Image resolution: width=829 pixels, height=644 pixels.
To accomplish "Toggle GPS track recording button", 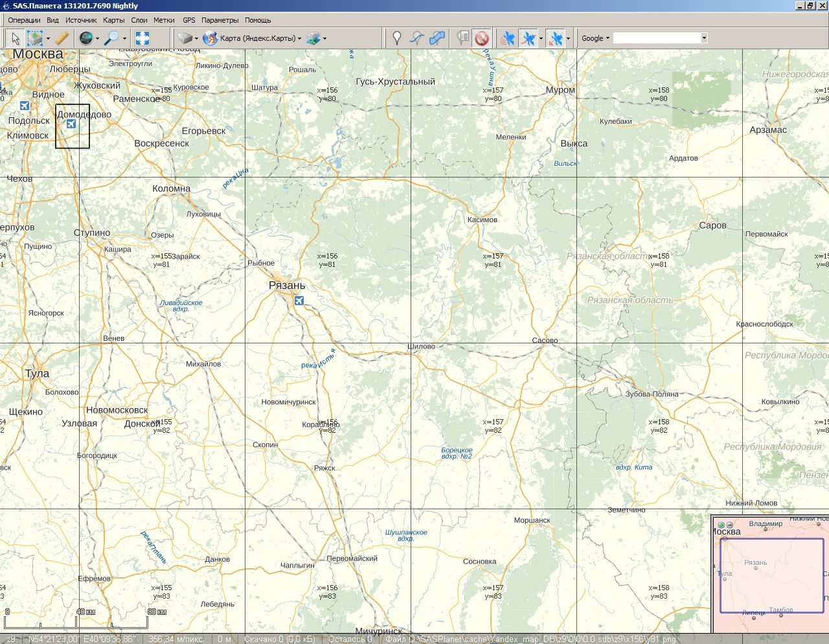I will 528,38.
